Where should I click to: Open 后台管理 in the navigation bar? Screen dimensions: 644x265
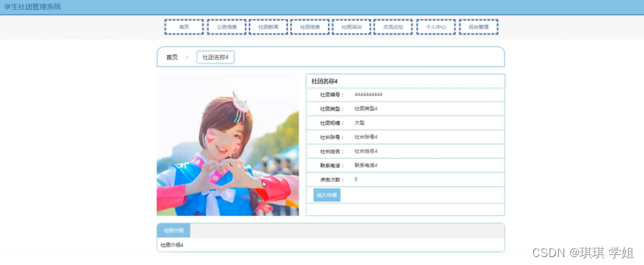click(x=478, y=27)
